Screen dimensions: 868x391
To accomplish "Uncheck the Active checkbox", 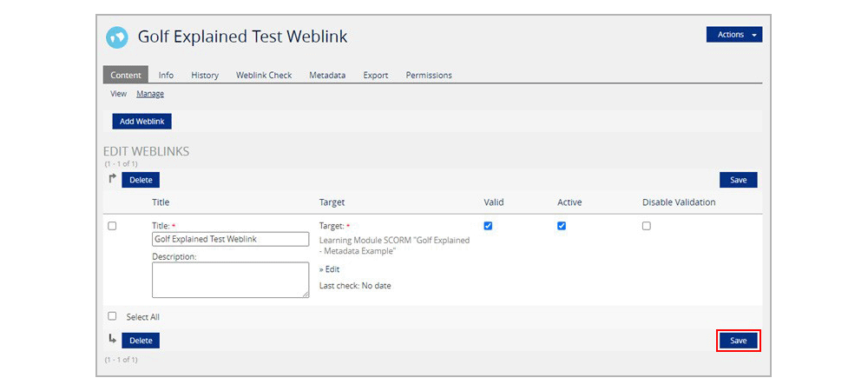I will [x=562, y=226].
